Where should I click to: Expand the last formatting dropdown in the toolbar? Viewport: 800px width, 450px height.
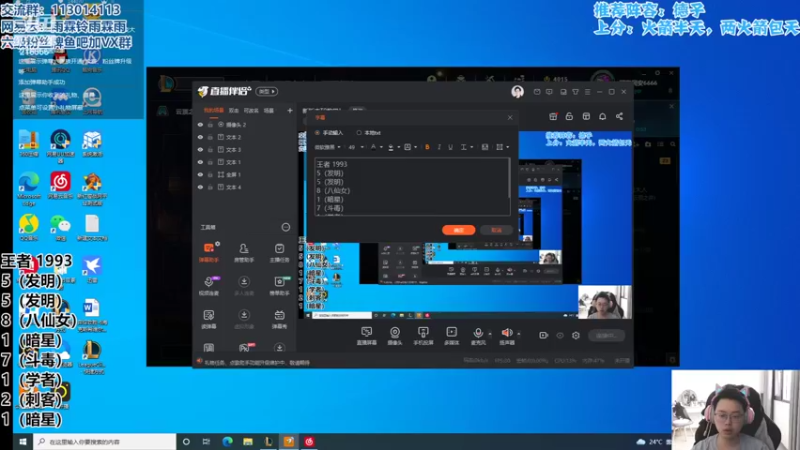pos(508,147)
